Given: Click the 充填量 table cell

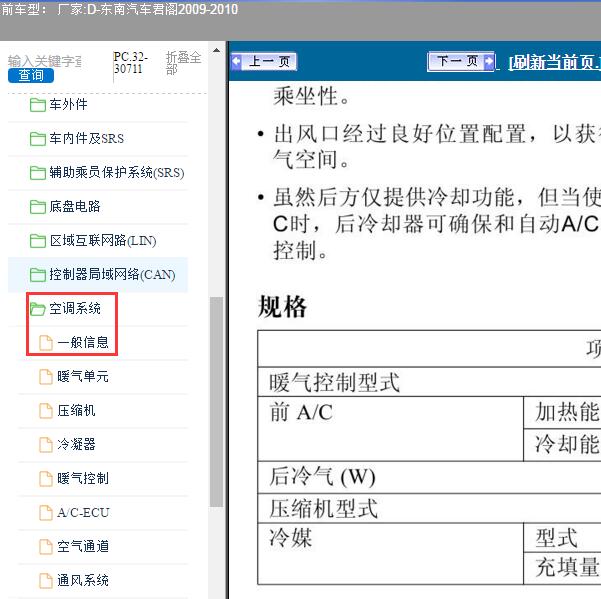Looking at the screenshot, I should (x=562, y=568).
